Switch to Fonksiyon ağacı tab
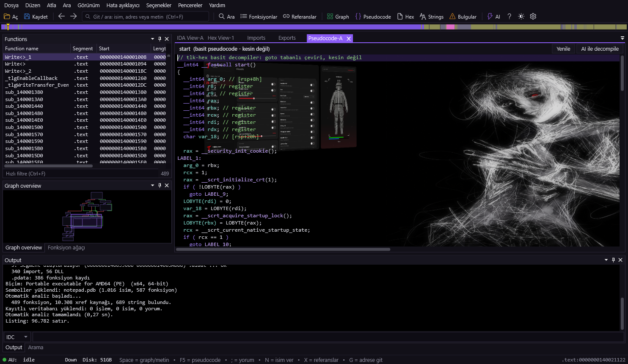Image resolution: width=628 pixels, height=364 pixels. (66, 248)
